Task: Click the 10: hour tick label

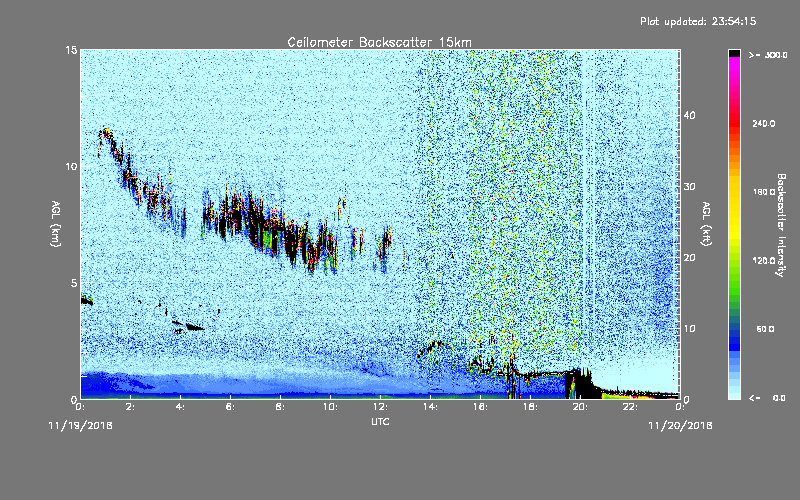Action: coord(331,407)
